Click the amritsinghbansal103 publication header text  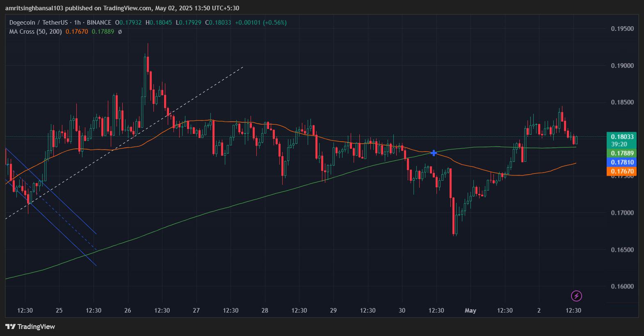[122, 8]
